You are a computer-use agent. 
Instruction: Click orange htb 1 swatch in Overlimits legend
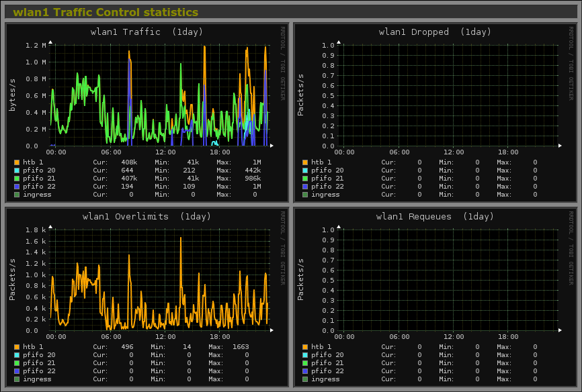[x=17, y=347]
